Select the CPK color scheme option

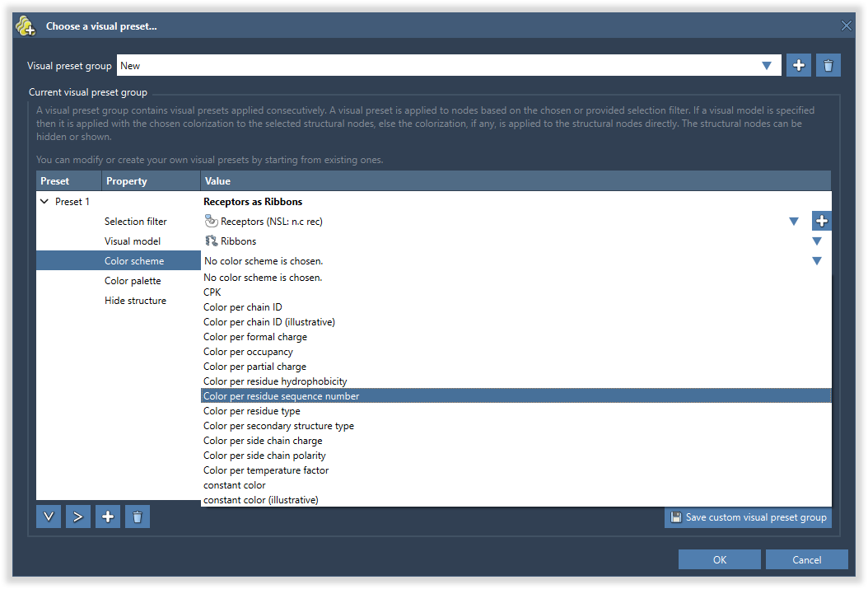click(212, 292)
